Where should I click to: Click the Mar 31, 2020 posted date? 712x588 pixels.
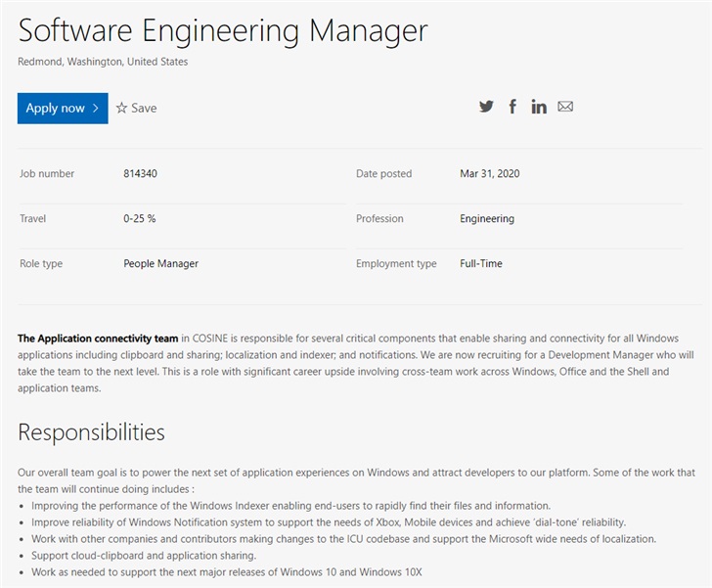[489, 174]
